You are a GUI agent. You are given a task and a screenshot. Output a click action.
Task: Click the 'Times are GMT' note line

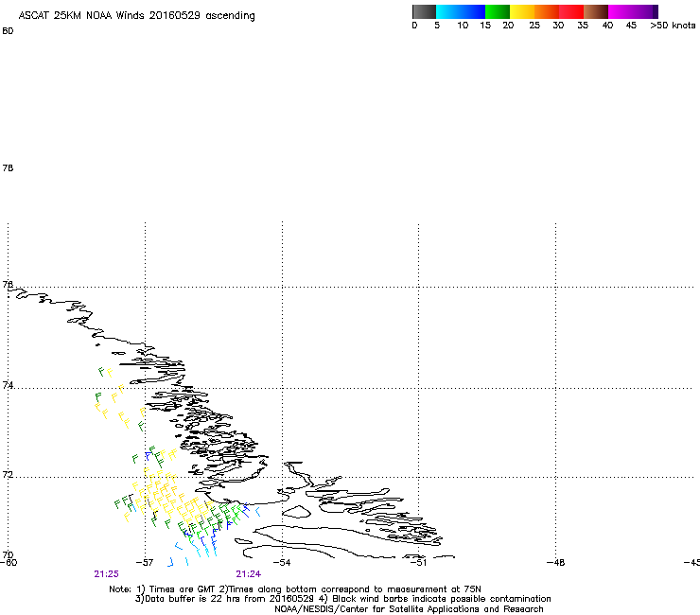(x=295, y=589)
